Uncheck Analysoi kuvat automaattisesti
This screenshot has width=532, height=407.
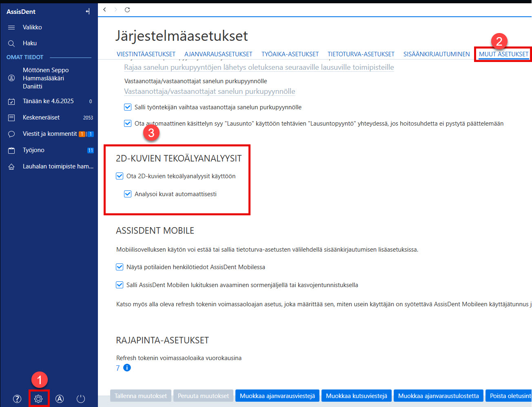click(128, 194)
